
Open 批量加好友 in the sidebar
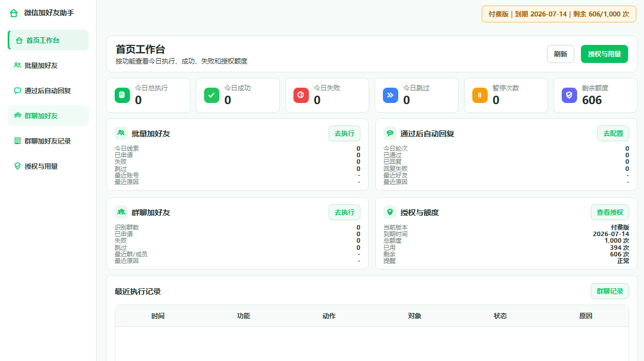pyautogui.click(x=48, y=65)
